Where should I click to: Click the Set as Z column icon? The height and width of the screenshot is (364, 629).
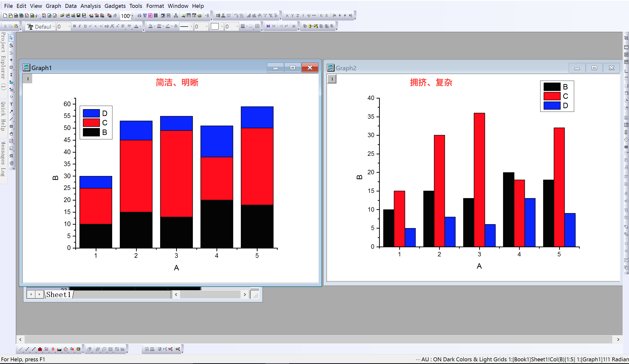pyautogui.click(x=298, y=15)
